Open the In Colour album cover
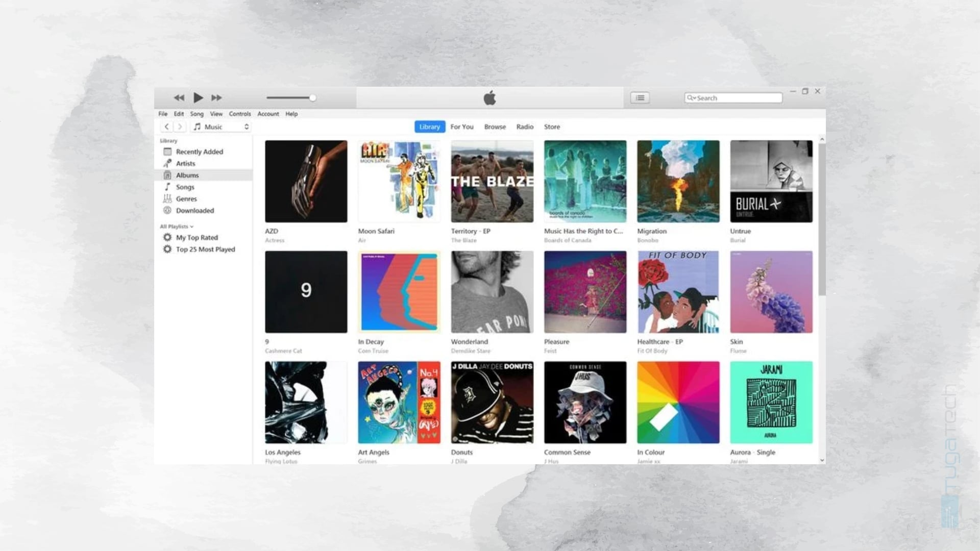The image size is (980, 551). pyautogui.click(x=678, y=403)
